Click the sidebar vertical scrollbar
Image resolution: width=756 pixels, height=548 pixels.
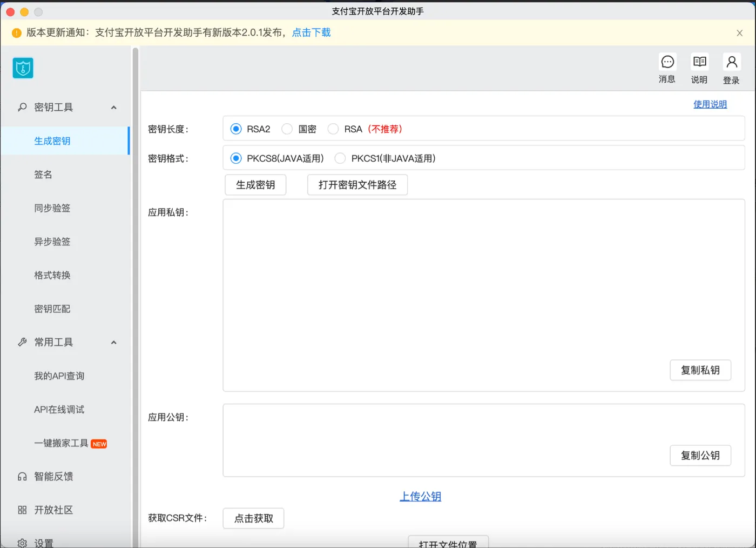pos(136,297)
